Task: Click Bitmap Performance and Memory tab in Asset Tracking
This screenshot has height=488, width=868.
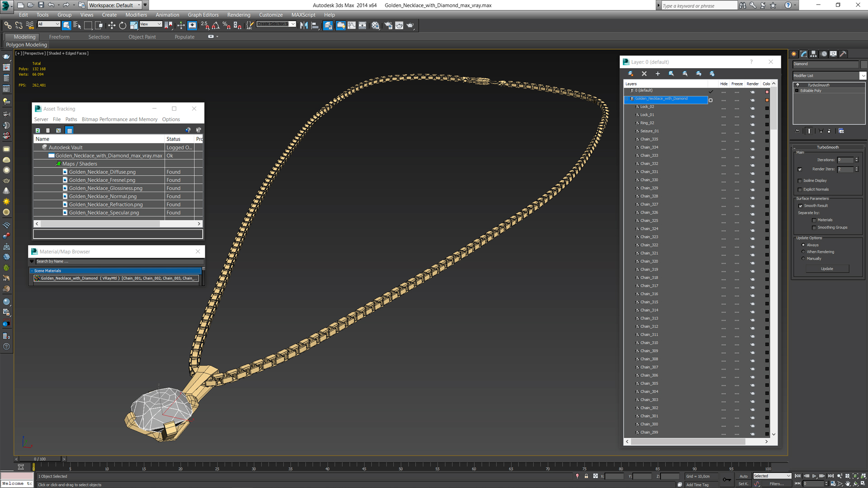Action: (x=118, y=119)
